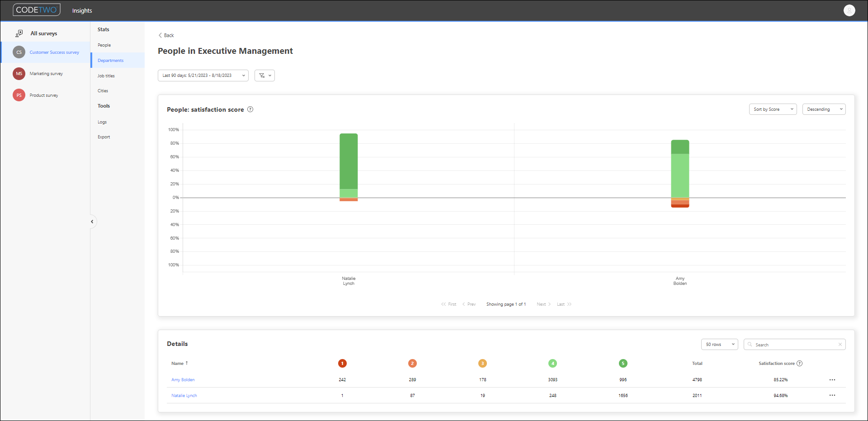Click the CodeTwo logo
This screenshot has width=868, height=421.
[x=37, y=10]
